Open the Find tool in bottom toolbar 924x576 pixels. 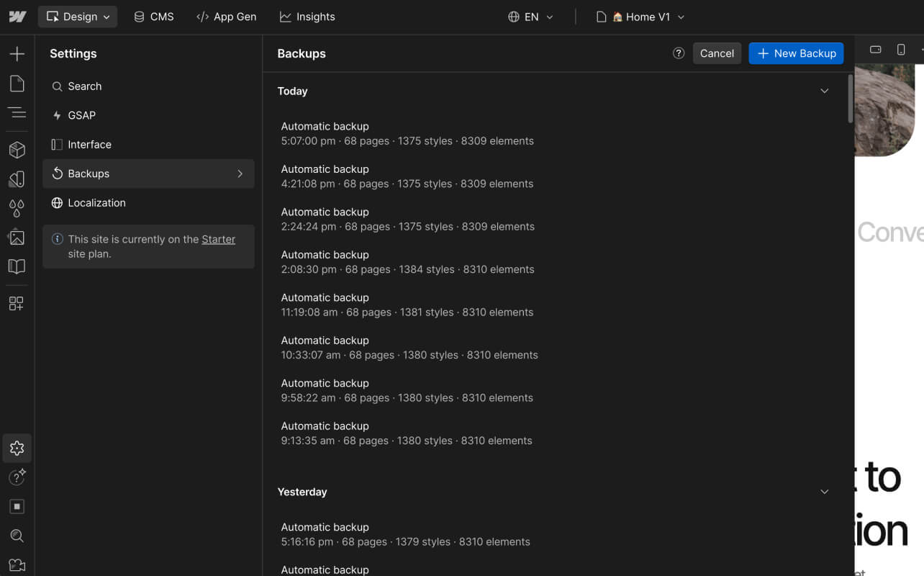[17, 536]
